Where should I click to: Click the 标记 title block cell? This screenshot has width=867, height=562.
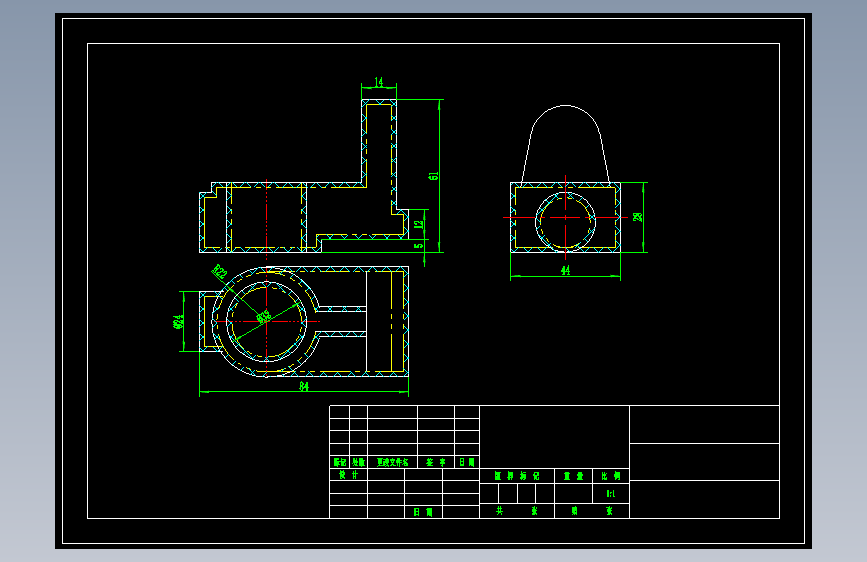click(340, 462)
